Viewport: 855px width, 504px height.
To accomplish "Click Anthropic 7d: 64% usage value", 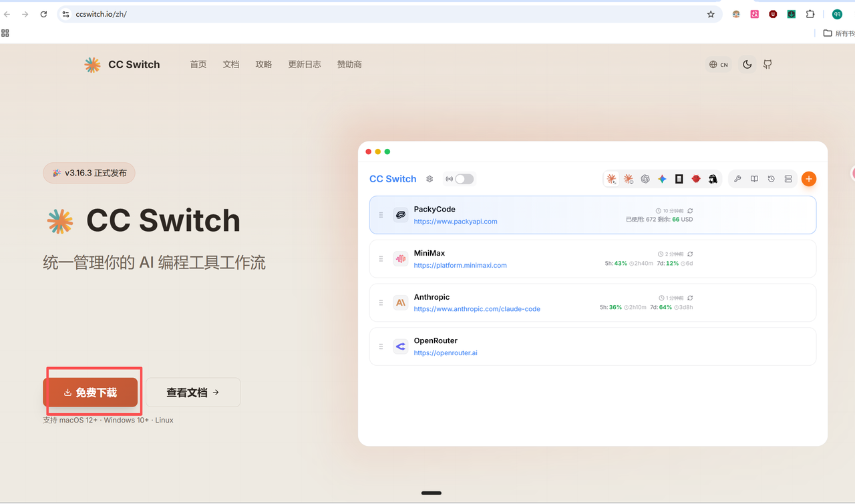I will (661, 307).
